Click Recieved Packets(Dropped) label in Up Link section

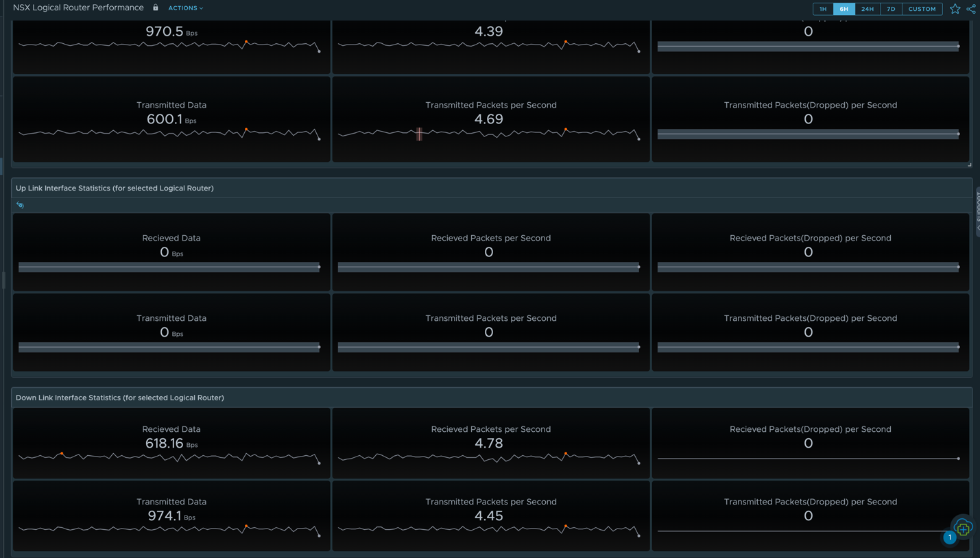tap(811, 238)
